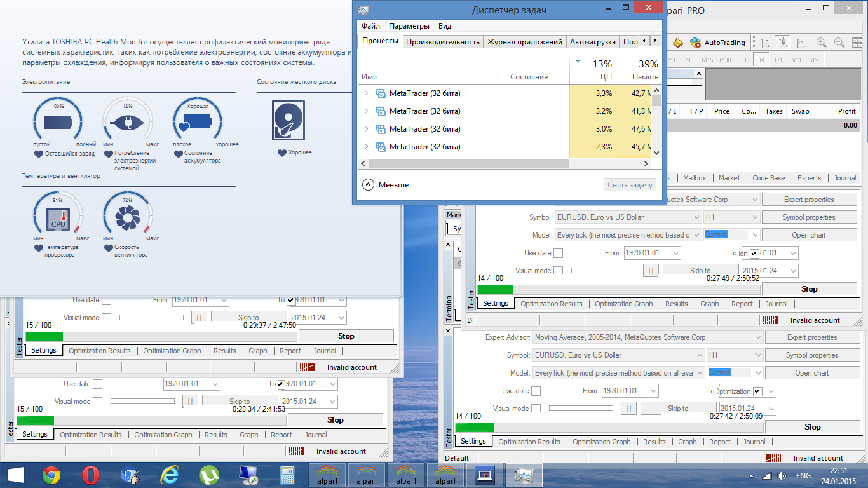Image resolution: width=868 pixels, height=488 pixels.
Task: Click the remaining battery charge gauge
Action: tap(58, 122)
